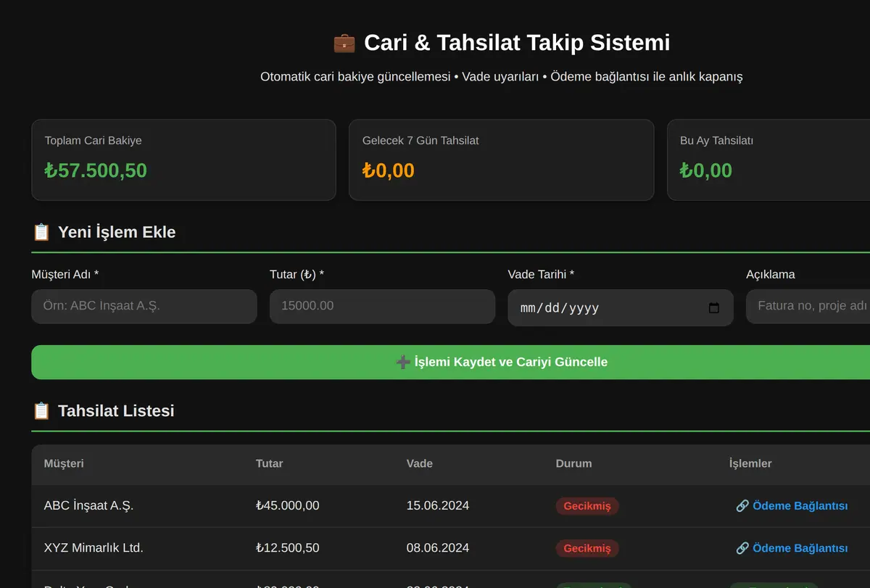This screenshot has height=588, width=870.
Task: Open Ödeme Bağlantısı for ABC İnşaat A.Ş.
Action: (x=792, y=506)
